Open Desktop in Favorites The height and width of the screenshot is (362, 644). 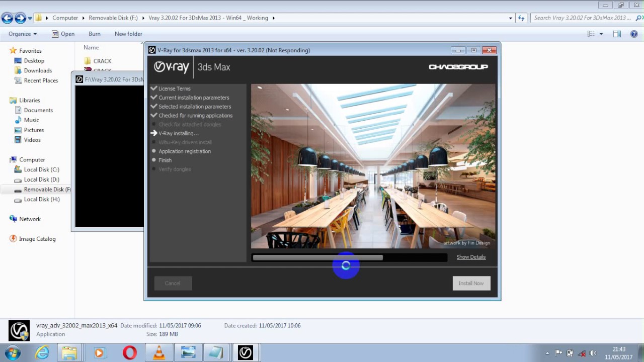(34, 61)
